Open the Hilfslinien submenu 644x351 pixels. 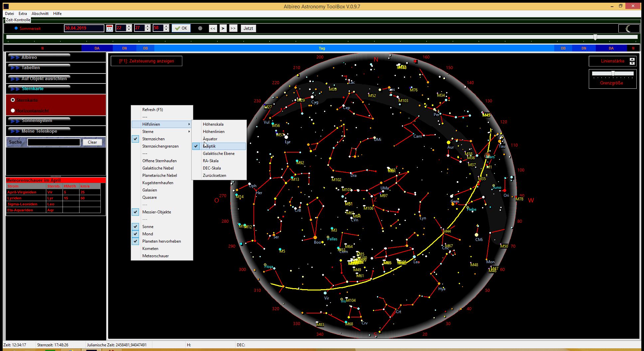pos(162,124)
